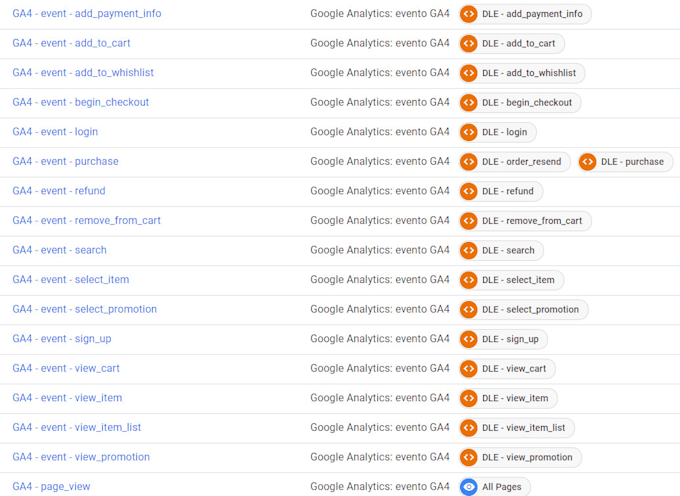Image resolution: width=680 pixels, height=496 pixels.
Task: Click the orange icon of DLE - select_promotion trigger
Action: (x=469, y=309)
